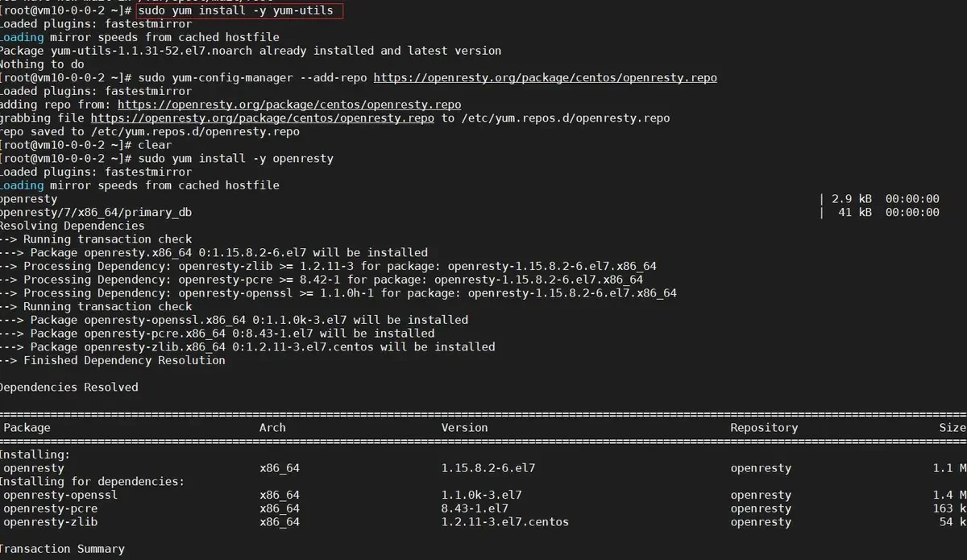Click 'Finished Dependency Resolution' line
967x560 pixels.
[113, 360]
